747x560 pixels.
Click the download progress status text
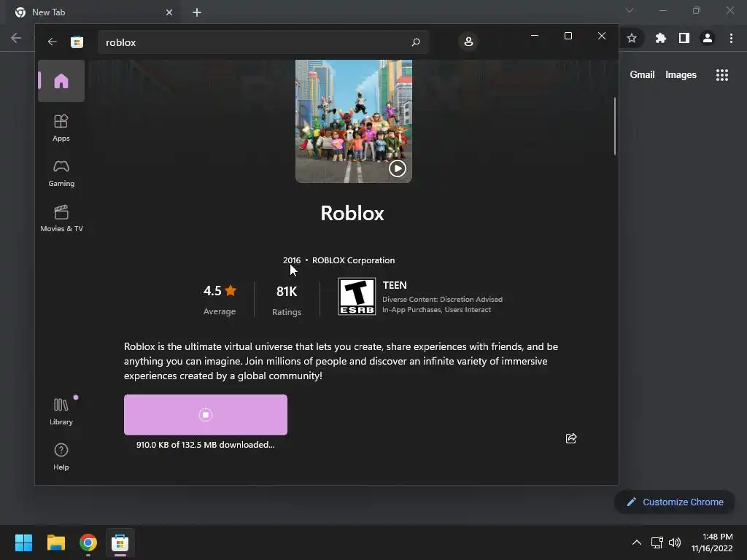tap(205, 445)
